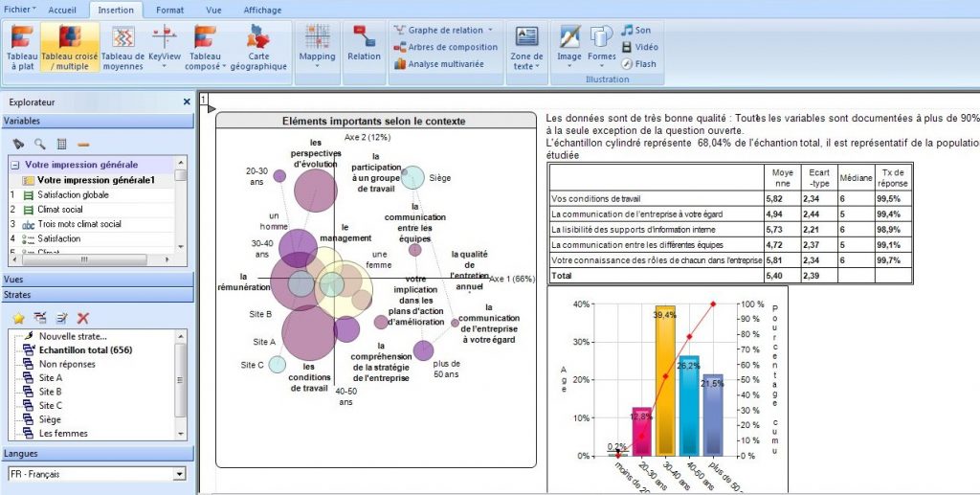The height and width of the screenshot is (495, 980).
Task: Switch to the Format tab
Action: click(170, 10)
